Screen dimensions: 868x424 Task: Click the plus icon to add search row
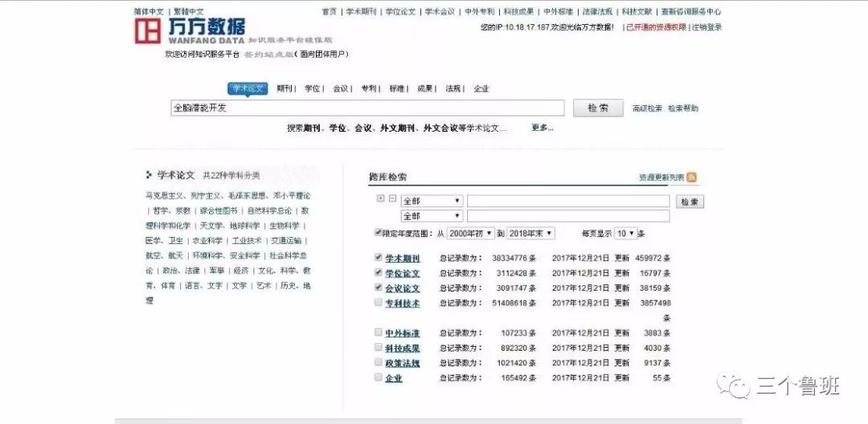pos(381,199)
